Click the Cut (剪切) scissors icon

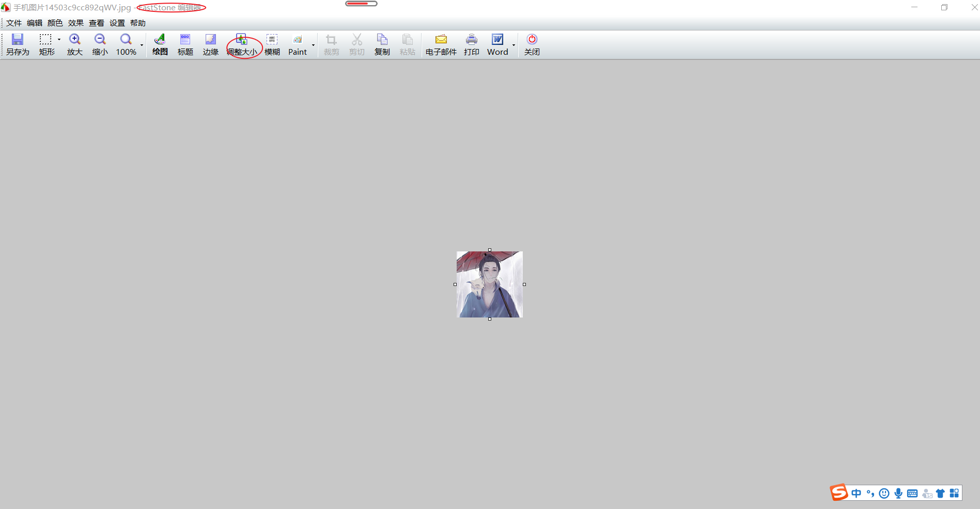pos(357,44)
